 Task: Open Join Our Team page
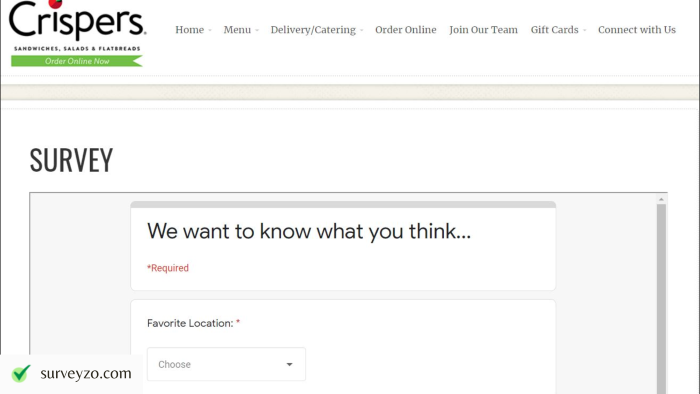pos(483,30)
